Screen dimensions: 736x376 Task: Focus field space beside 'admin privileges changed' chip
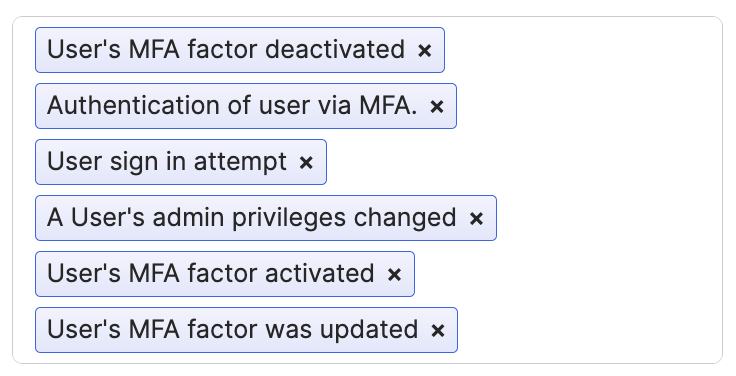[609, 218]
